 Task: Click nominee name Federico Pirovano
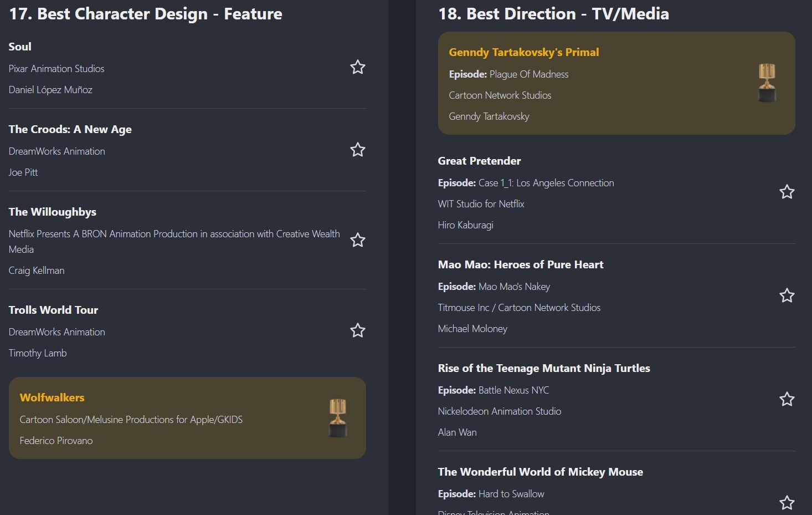[x=56, y=441]
